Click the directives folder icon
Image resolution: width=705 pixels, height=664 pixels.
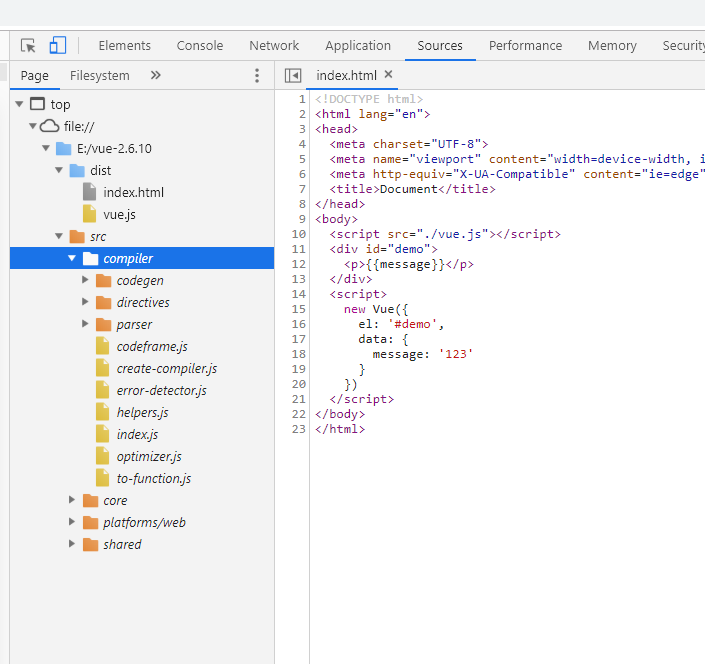pyautogui.click(x=103, y=303)
